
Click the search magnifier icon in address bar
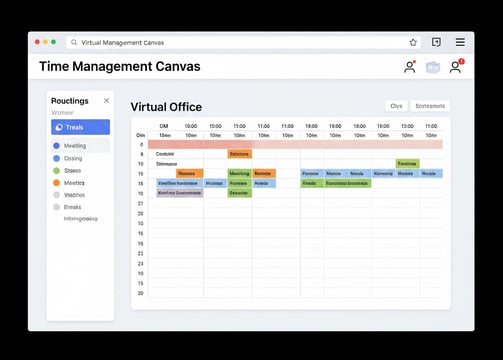[74, 42]
